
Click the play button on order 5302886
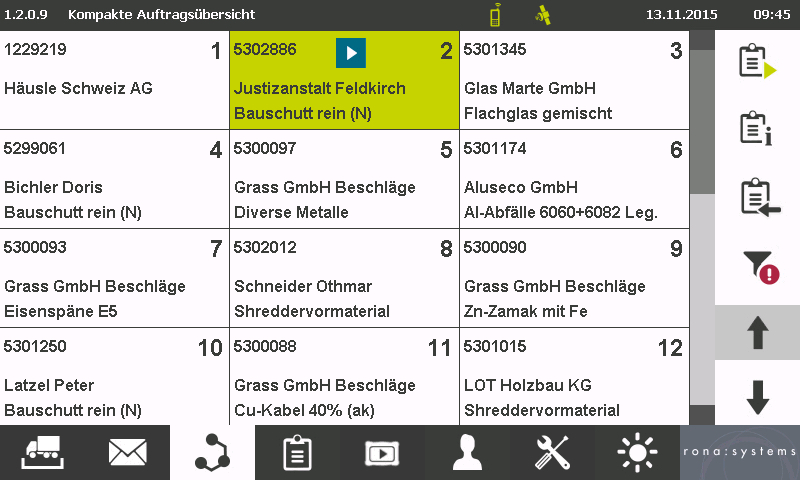coord(351,53)
